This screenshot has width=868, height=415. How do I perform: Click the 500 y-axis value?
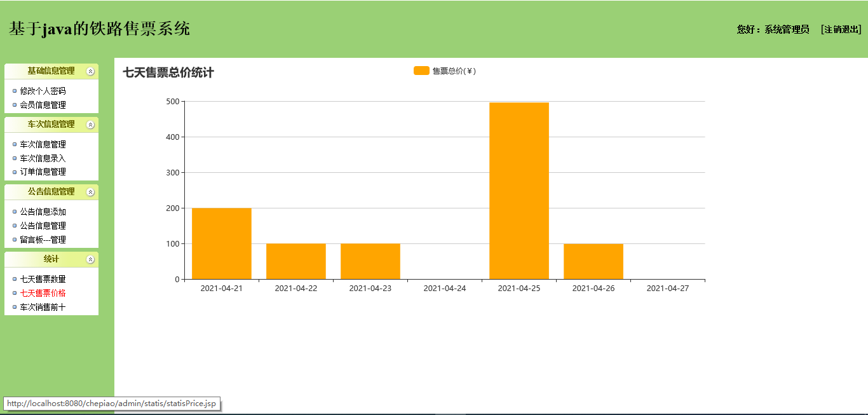coord(172,101)
